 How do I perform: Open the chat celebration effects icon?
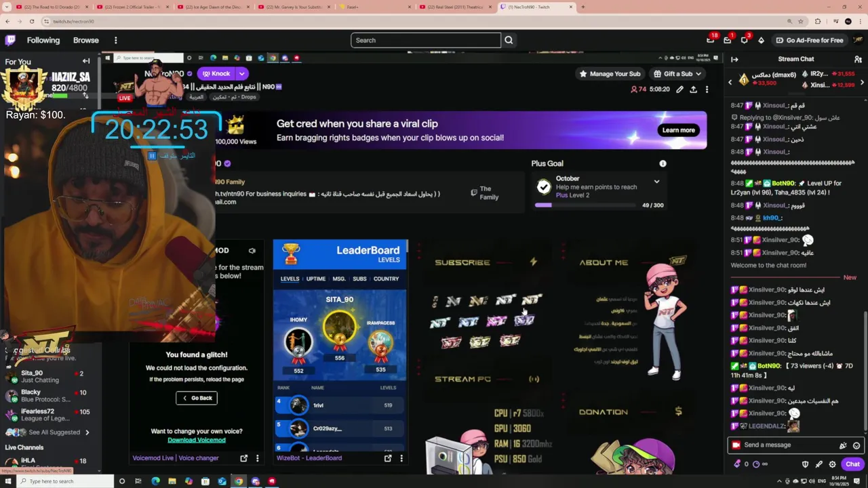(x=843, y=445)
